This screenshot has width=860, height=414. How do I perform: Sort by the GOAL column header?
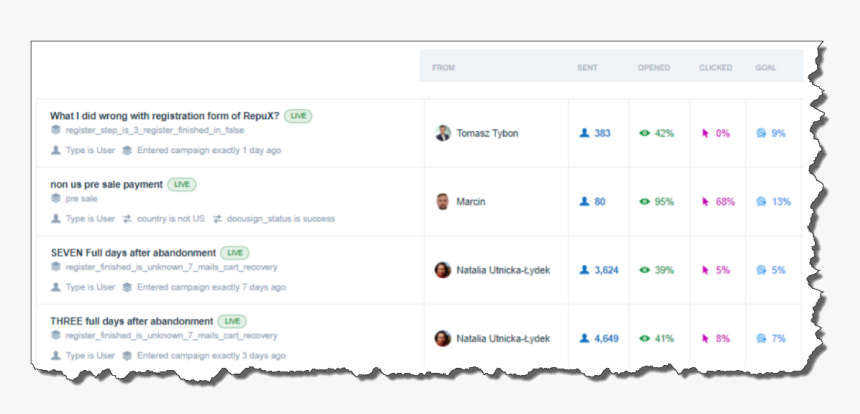coord(766,68)
